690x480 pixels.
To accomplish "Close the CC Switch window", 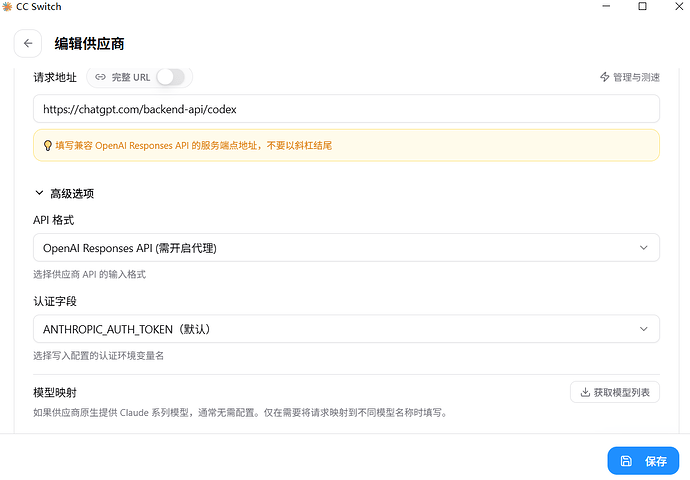I will click(679, 6).
